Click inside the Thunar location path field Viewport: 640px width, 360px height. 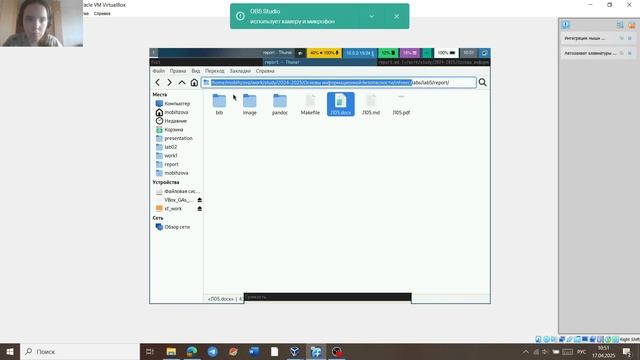339,82
